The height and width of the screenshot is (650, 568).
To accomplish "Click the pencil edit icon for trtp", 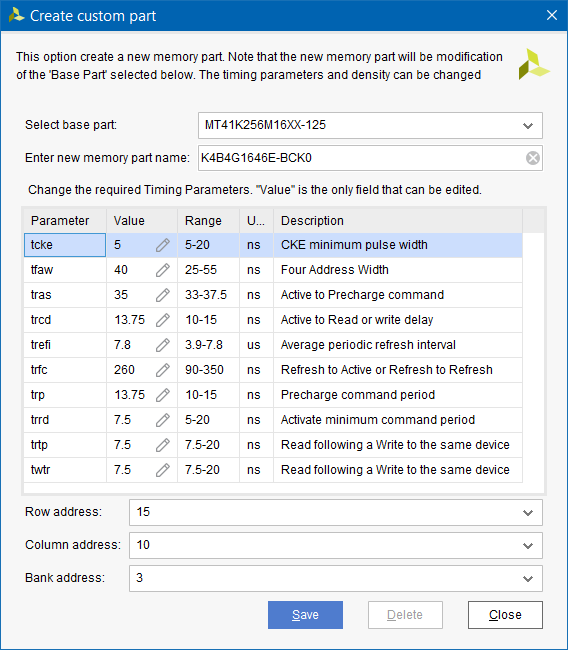I will click(x=163, y=445).
